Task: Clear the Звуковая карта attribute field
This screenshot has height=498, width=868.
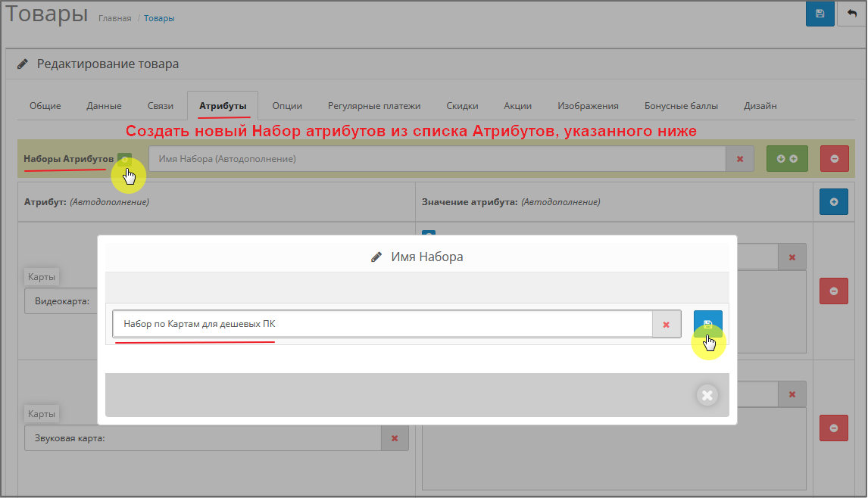Action: pos(395,438)
